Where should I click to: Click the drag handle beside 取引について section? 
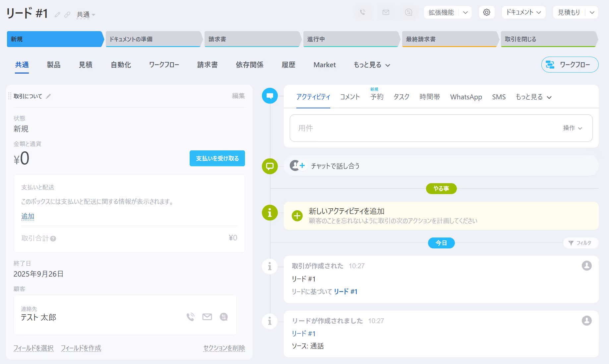pyautogui.click(x=10, y=96)
